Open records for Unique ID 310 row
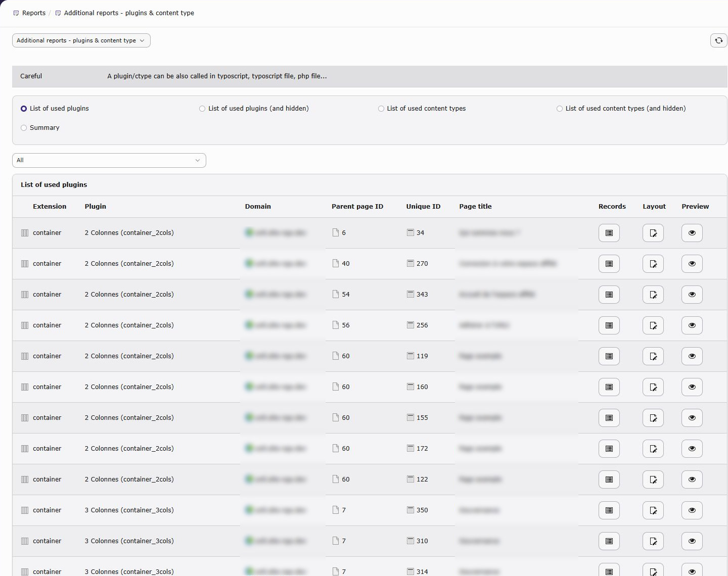Viewport: 728px width, 576px height. (609, 541)
